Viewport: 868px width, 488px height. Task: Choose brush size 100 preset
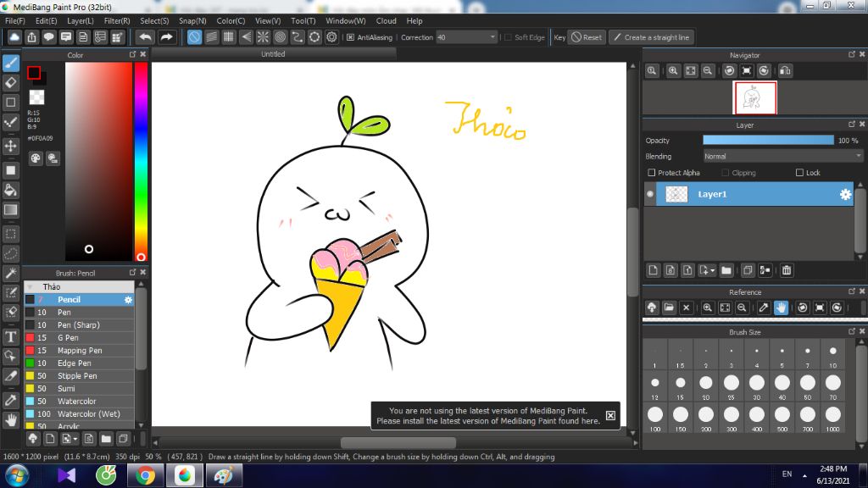(x=655, y=419)
